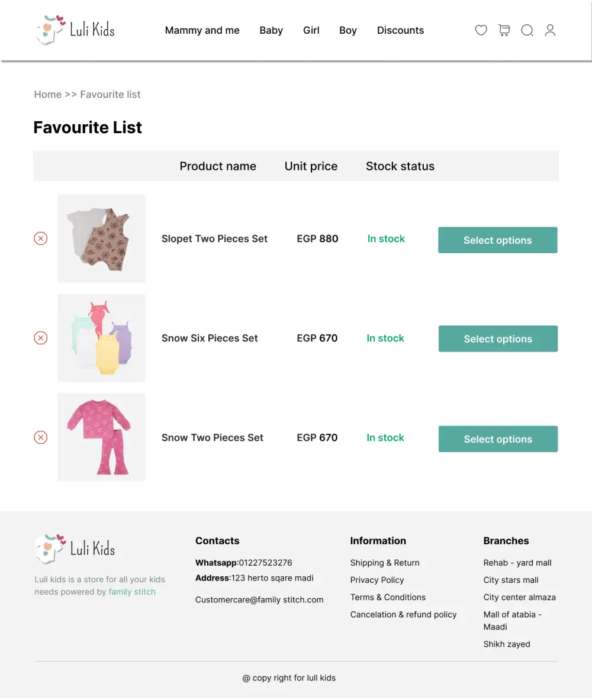The height and width of the screenshot is (700, 592).
Task: Open the Mammy and me menu
Action: coord(202,30)
